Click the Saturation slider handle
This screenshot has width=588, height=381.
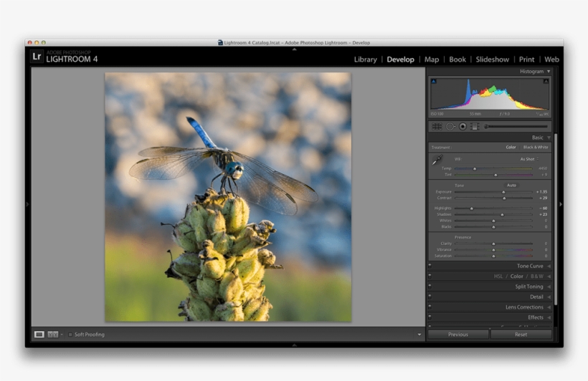click(493, 256)
